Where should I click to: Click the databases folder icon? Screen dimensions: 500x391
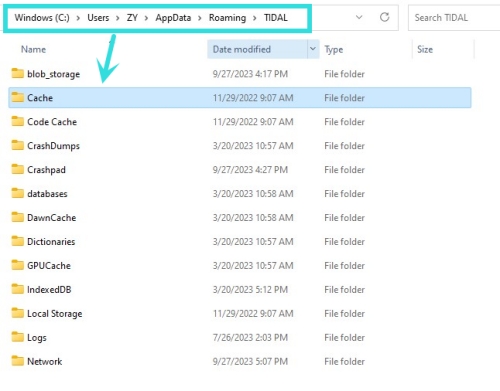[x=18, y=193]
